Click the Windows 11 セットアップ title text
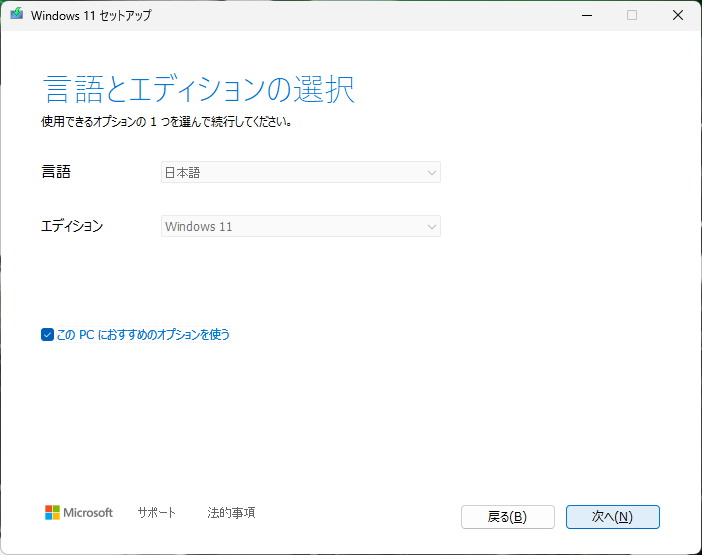This screenshot has width=702, height=555. [x=91, y=15]
